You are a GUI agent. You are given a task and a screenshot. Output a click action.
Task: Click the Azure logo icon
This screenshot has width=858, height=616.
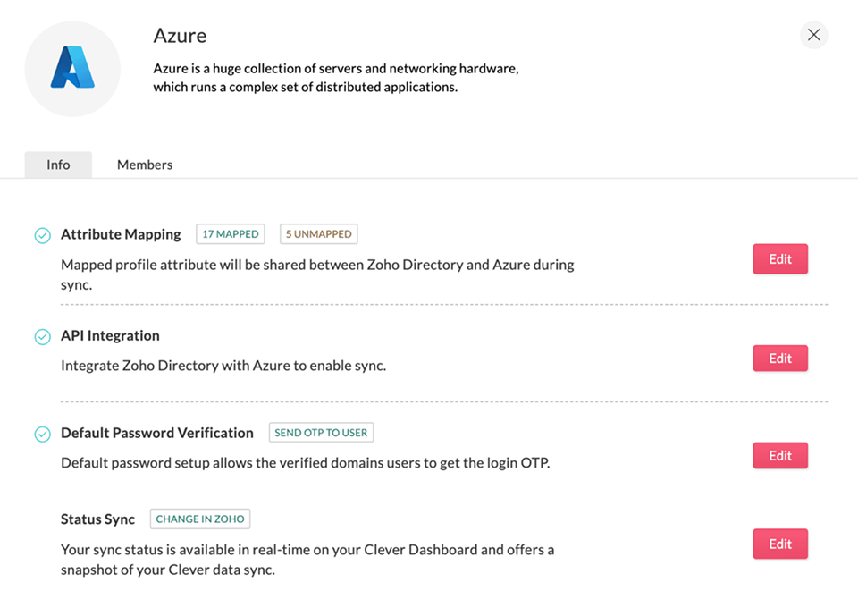[x=72, y=69]
